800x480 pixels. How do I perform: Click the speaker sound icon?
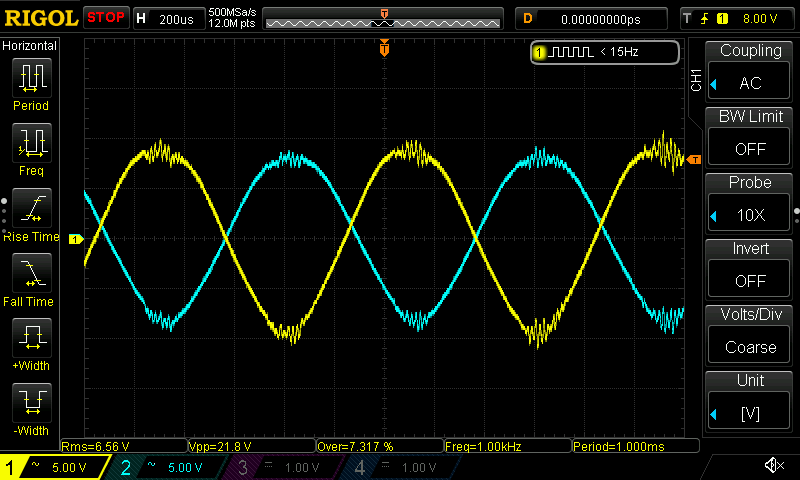(773, 466)
